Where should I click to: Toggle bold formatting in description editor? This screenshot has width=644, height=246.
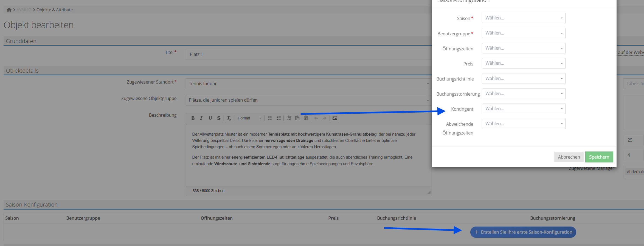click(193, 118)
